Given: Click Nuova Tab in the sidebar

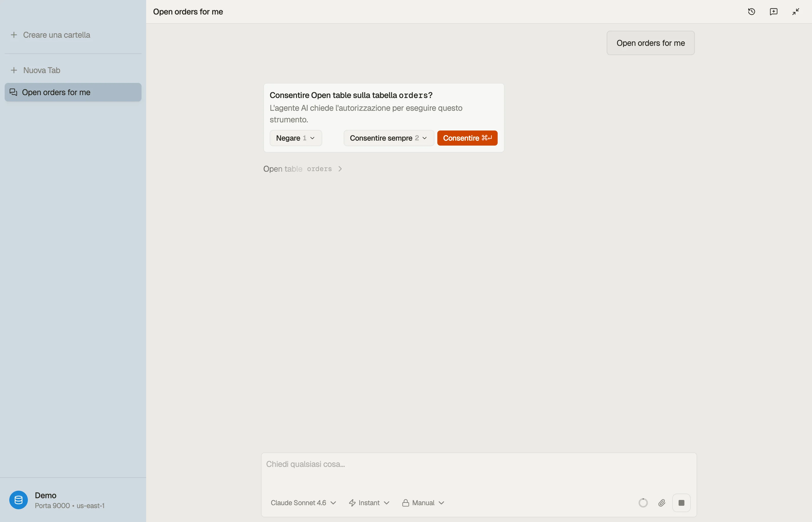Looking at the screenshot, I should 42,70.
